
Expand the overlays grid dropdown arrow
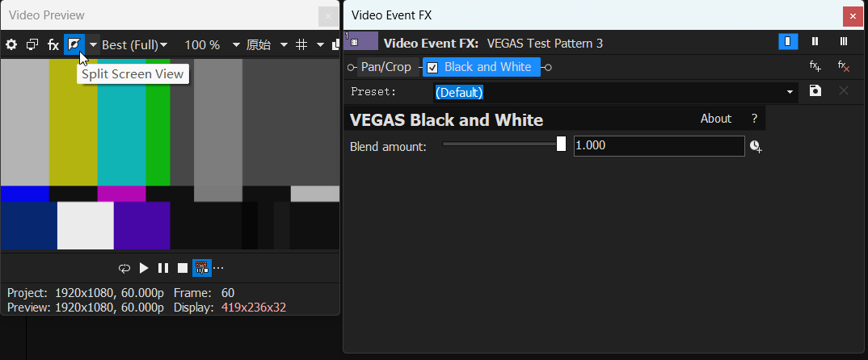320,44
